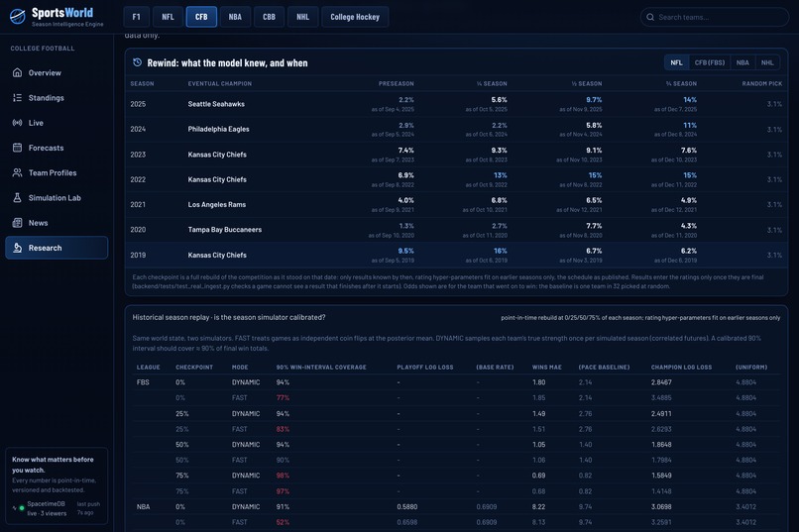
Task: Click the RANDOM PICK column header
Action: pyautogui.click(x=761, y=83)
